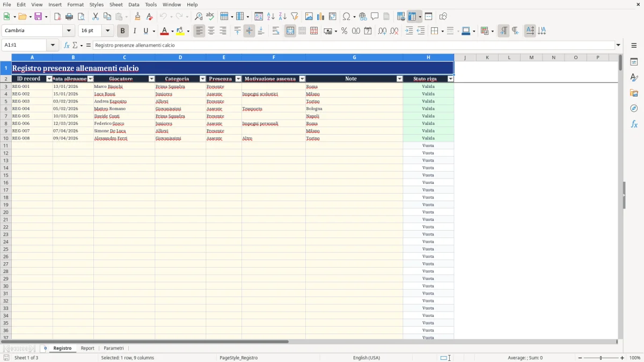Click the Insert Hyperlink icon
644x362 pixels.
pyautogui.click(x=363, y=17)
